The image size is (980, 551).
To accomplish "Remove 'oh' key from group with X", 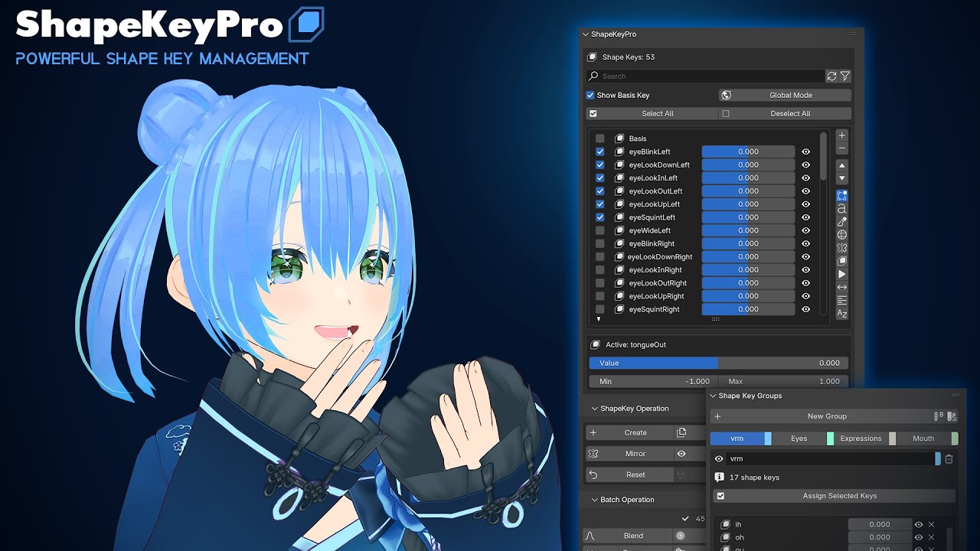I will [931, 537].
